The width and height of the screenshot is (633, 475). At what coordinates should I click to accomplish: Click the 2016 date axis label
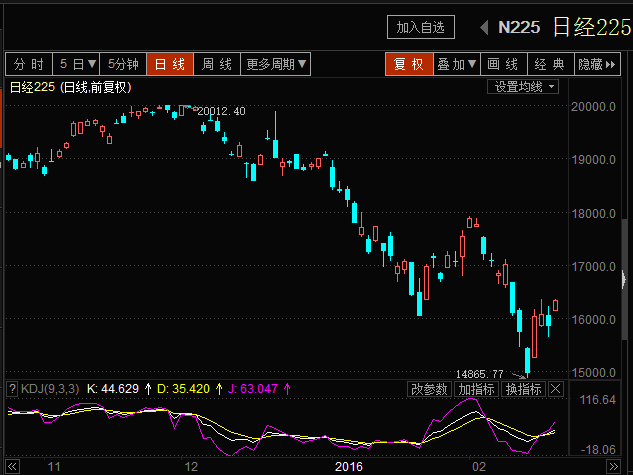click(349, 467)
